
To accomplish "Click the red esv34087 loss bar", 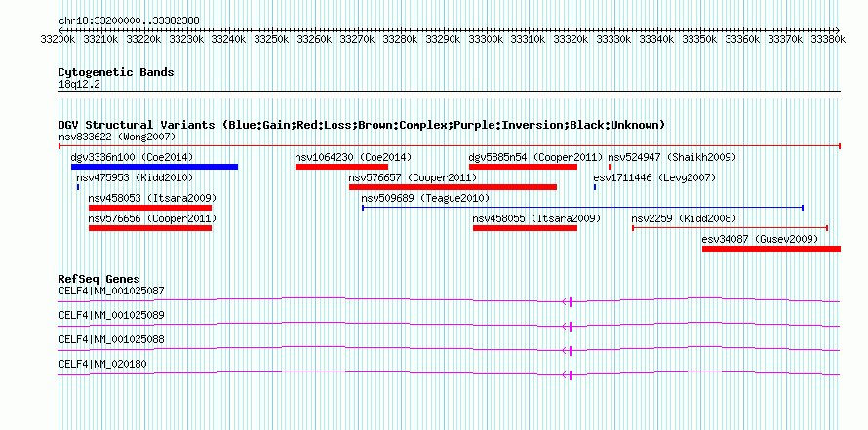I will click(771, 249).
